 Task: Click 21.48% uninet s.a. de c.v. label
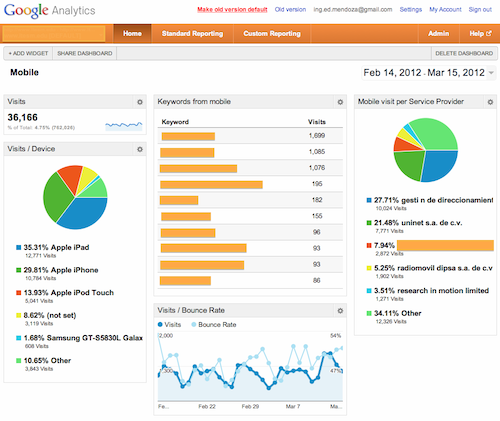coord(418,223)
